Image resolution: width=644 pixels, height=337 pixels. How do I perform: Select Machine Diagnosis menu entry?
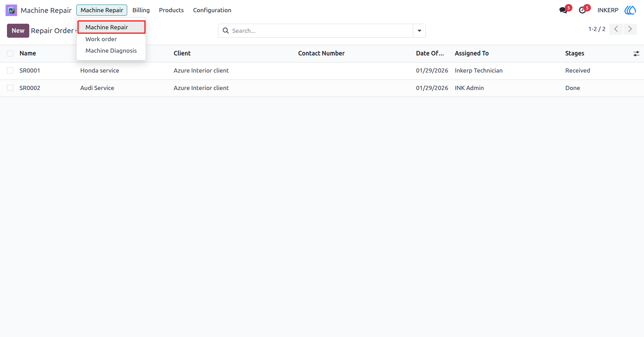click(111, 51)
